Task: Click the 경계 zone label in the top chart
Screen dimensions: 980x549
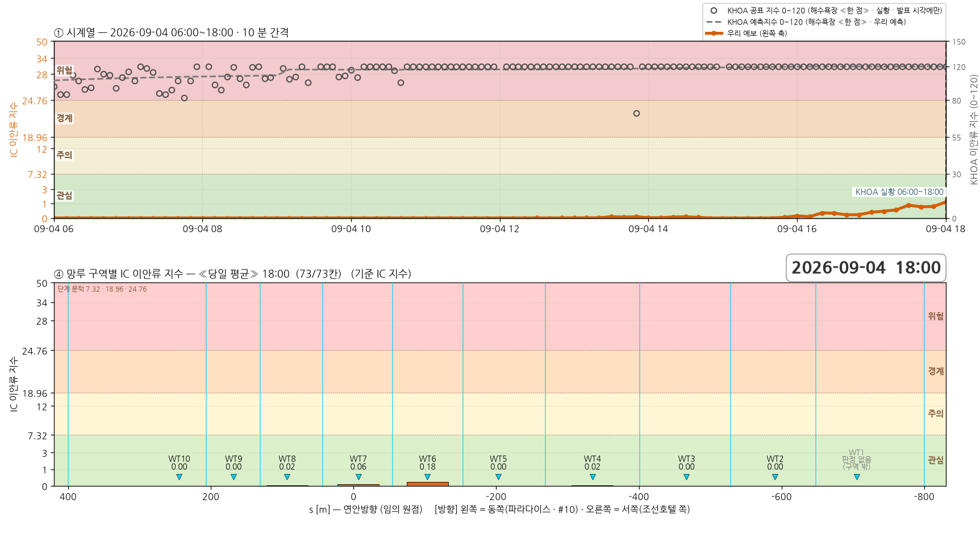Action: [x=64, y=118]
